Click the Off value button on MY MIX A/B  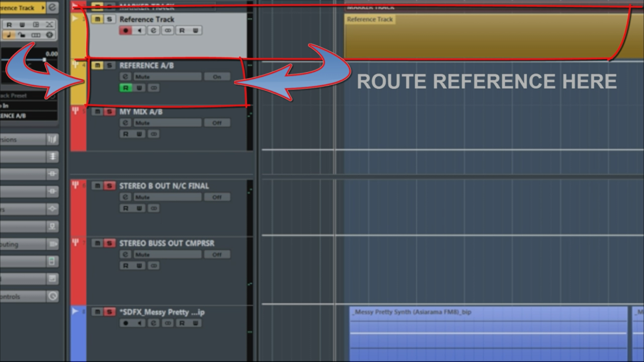pyautogui.click(x=217, y=123)
